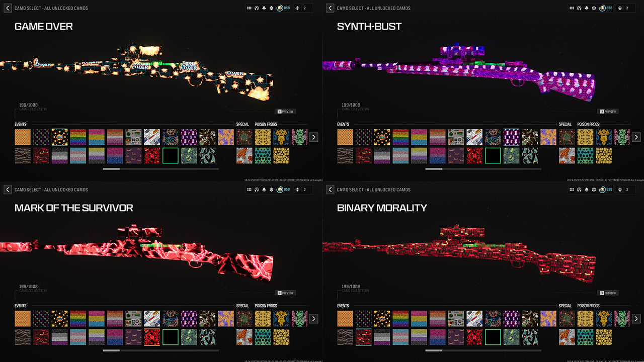Select player avatar in Mark of the Survivor panel
Viewport: 644px width, 362px height.
(280, 190)
